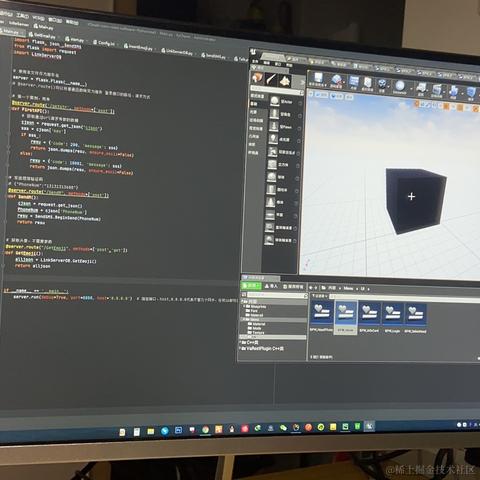
Task: Switch to SendSMS.py tab in PyCharm
Action: coord(214,56)
